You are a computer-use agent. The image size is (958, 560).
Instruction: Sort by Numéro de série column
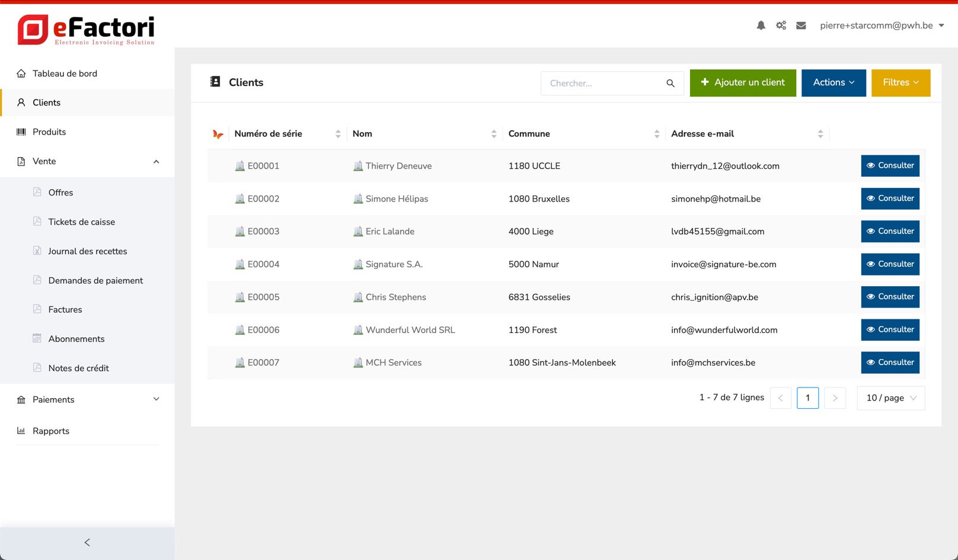338,134
